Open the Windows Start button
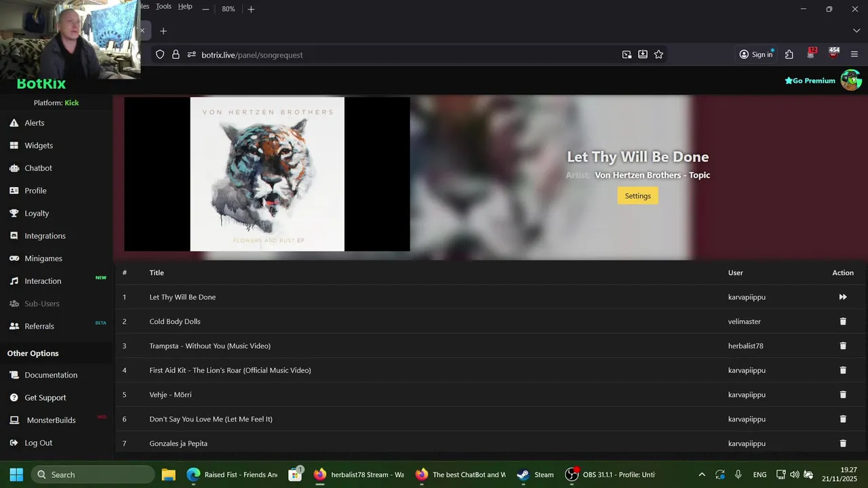Image resolution: width=868 pixels, height=488 pixels. (x=16, y=474)
